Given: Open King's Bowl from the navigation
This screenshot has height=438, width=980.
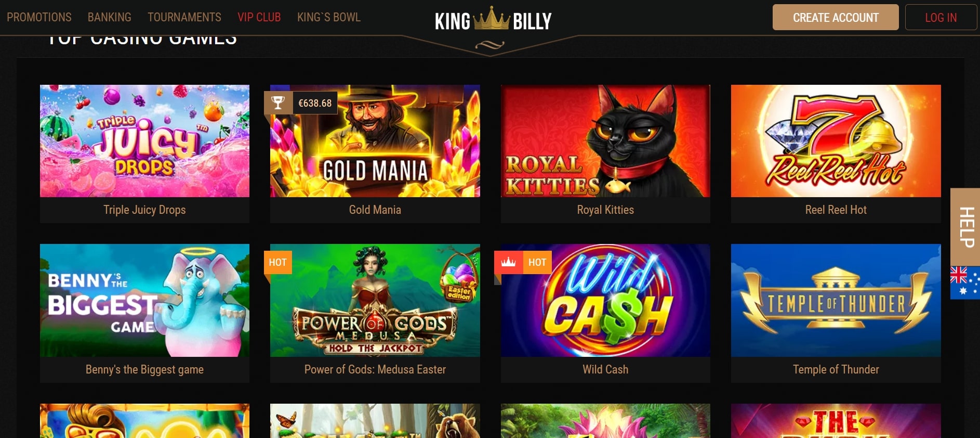Looking at the screenshot, I should [x=329, y=17].
